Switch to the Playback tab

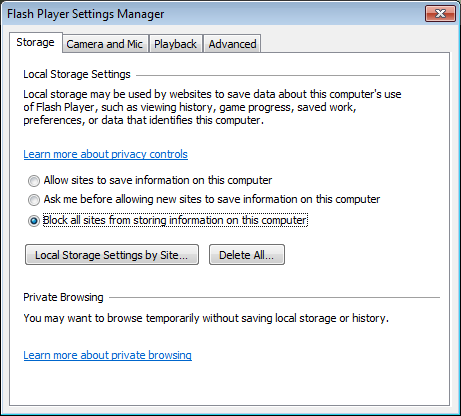tap(175, 44)
